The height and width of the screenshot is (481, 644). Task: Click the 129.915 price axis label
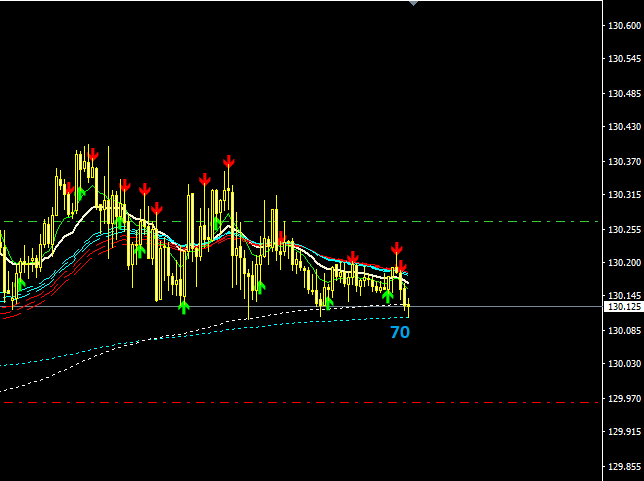624,432
